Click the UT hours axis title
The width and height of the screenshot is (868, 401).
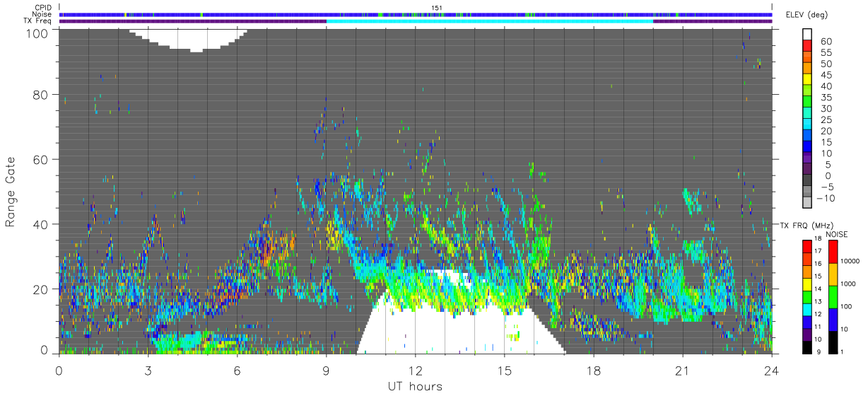415,386
